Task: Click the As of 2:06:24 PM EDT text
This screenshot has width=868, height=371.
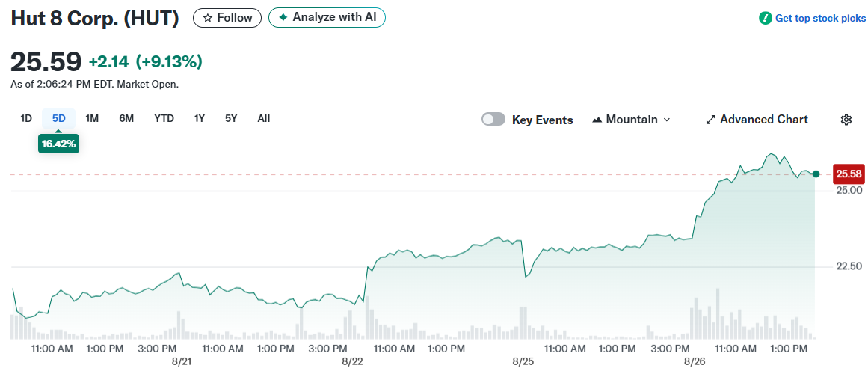Action: coord(95,85)
